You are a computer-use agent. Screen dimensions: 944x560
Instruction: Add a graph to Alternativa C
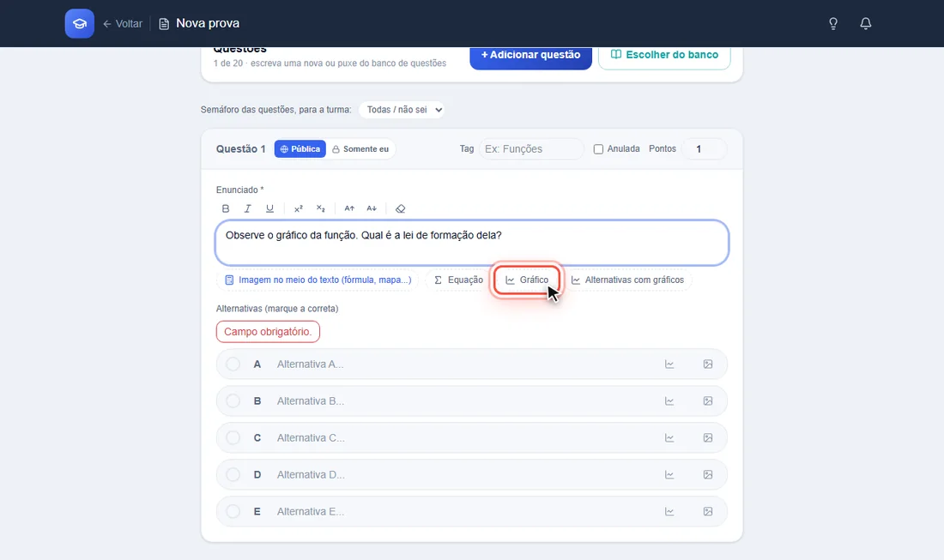click(669, 438)
